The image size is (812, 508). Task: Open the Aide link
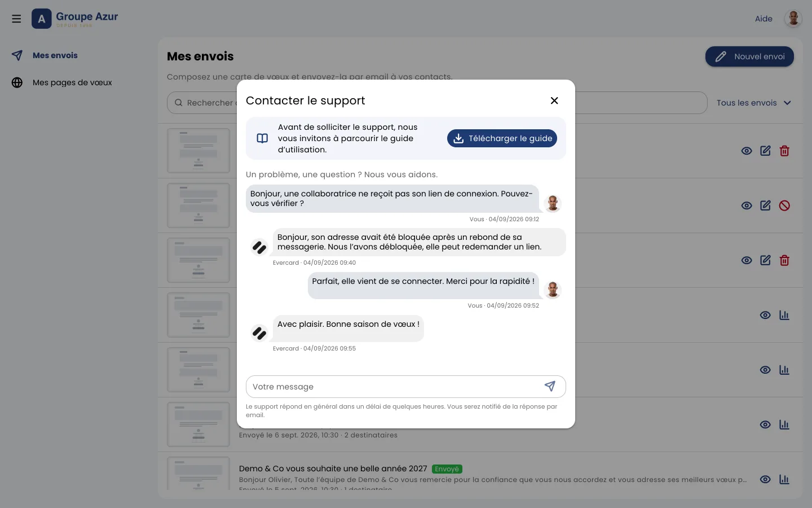(x=764, y=19)
